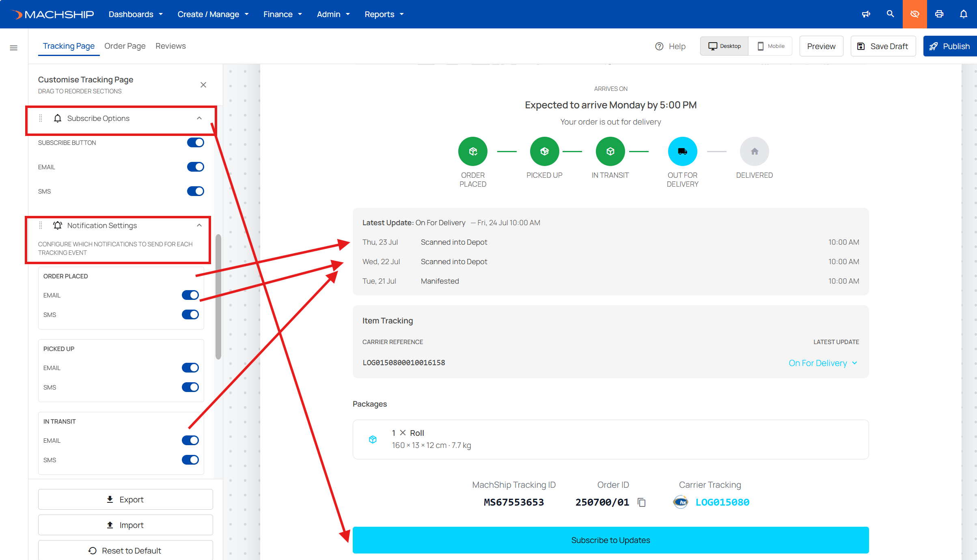
Task: Open the Finance dropdown menu
Action: pos(283,14)
